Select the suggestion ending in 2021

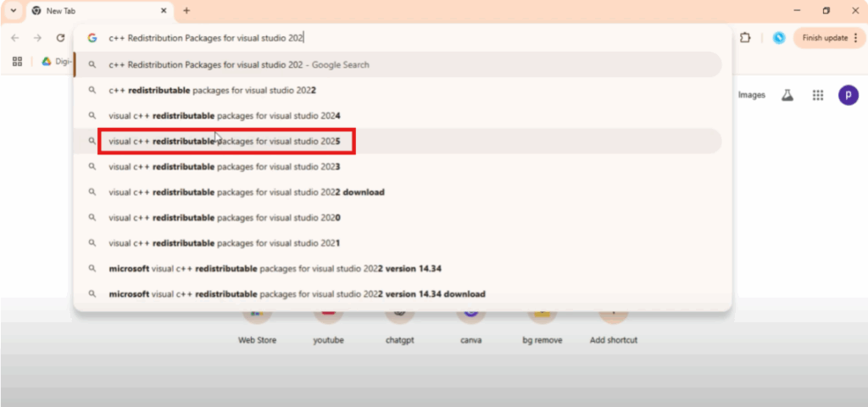[398, 243]
